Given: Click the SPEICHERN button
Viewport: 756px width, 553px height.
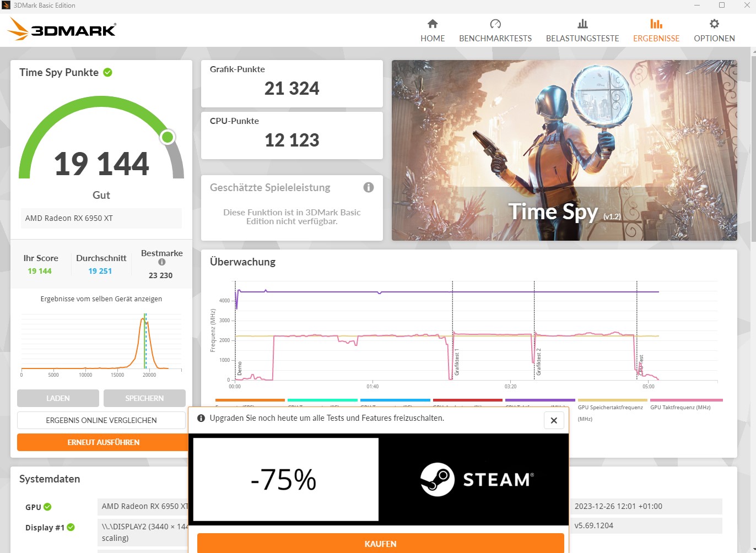Looking at the screenshot, I should (144, 398).
